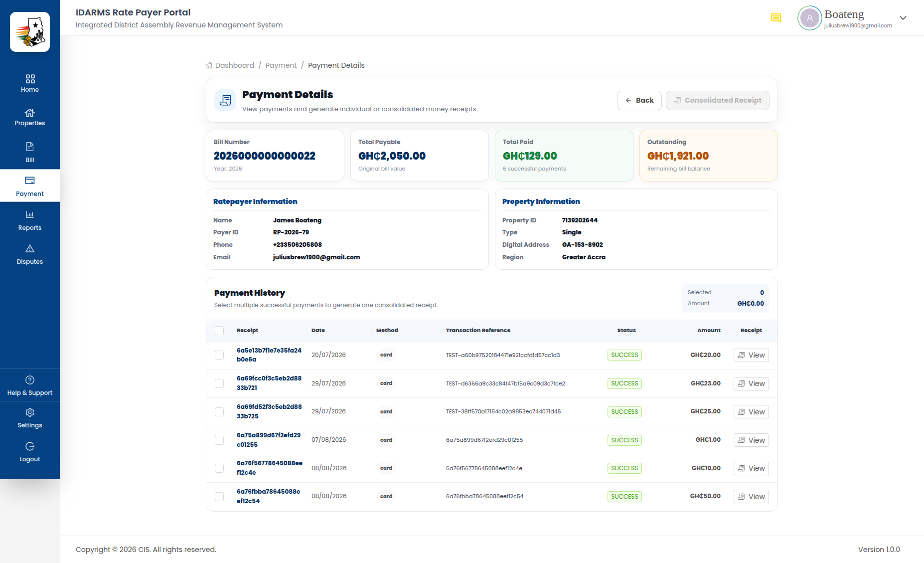924x563 pixels.
Task: Toggle the select-all checkbox in table header
Action: 219,331
